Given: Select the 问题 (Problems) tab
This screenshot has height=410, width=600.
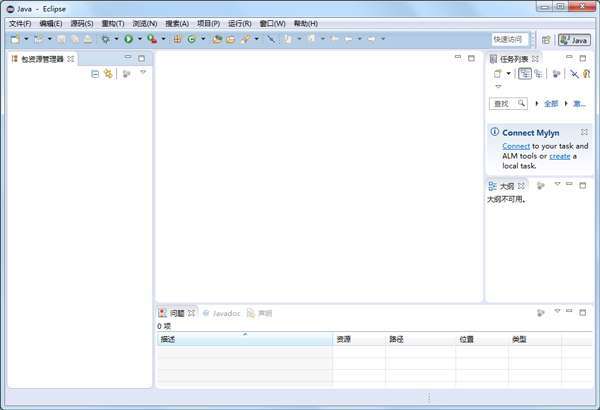Looking at the screenshot, I should point(177,313).
